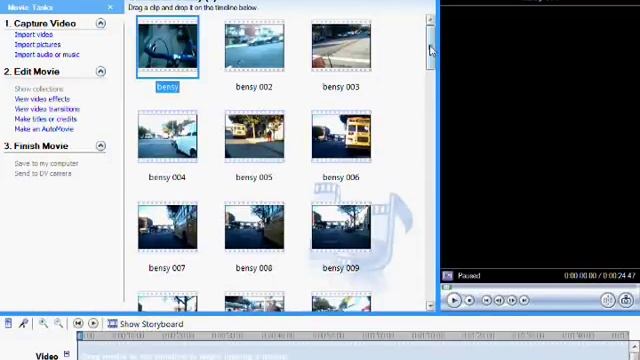Click the Forward button in monitor controls

(x=524, y=300)
